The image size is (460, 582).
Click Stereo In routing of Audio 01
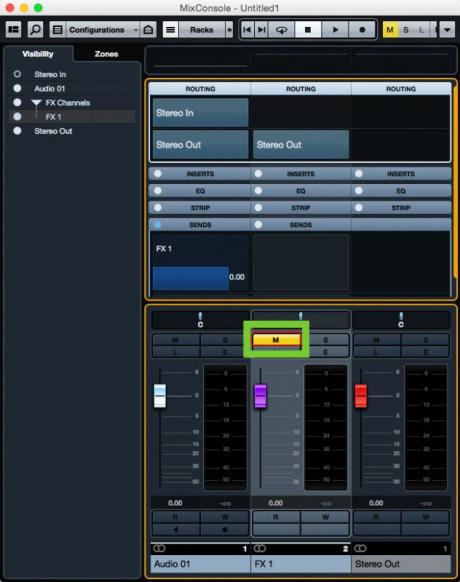pyautogui.click(x=200, y=112)
